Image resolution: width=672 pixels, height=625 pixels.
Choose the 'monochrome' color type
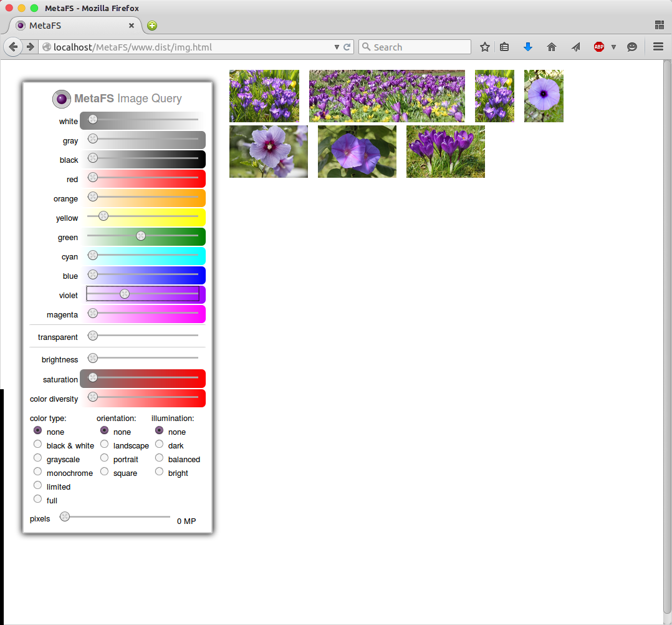[37, 472]
